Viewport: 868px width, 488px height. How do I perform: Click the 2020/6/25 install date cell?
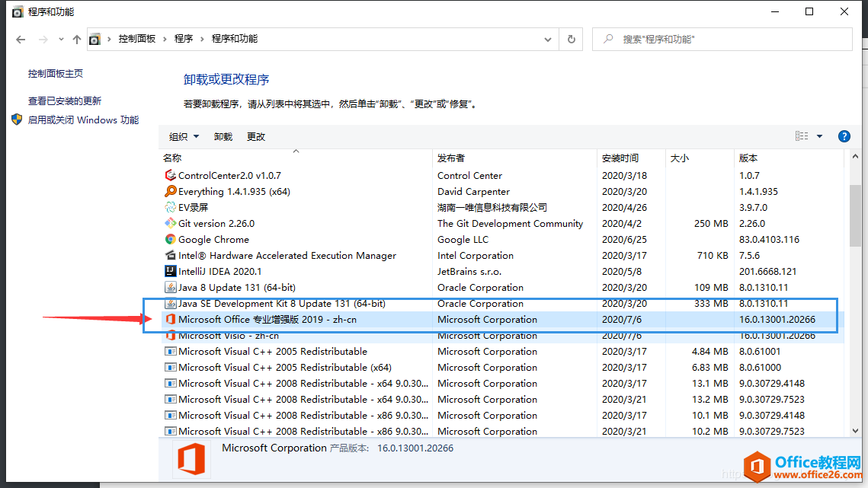pos(624,240)
